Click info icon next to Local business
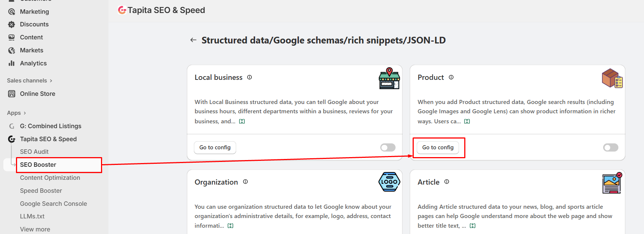 (x=250, y=77)
